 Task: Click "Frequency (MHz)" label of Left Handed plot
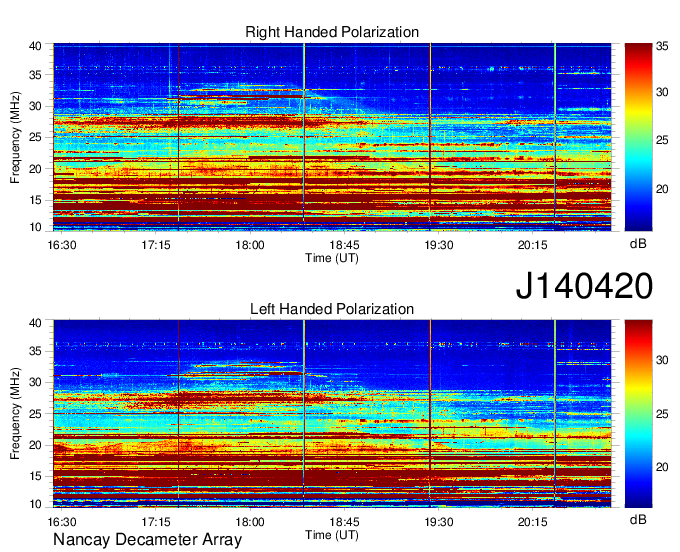(15, 414)
